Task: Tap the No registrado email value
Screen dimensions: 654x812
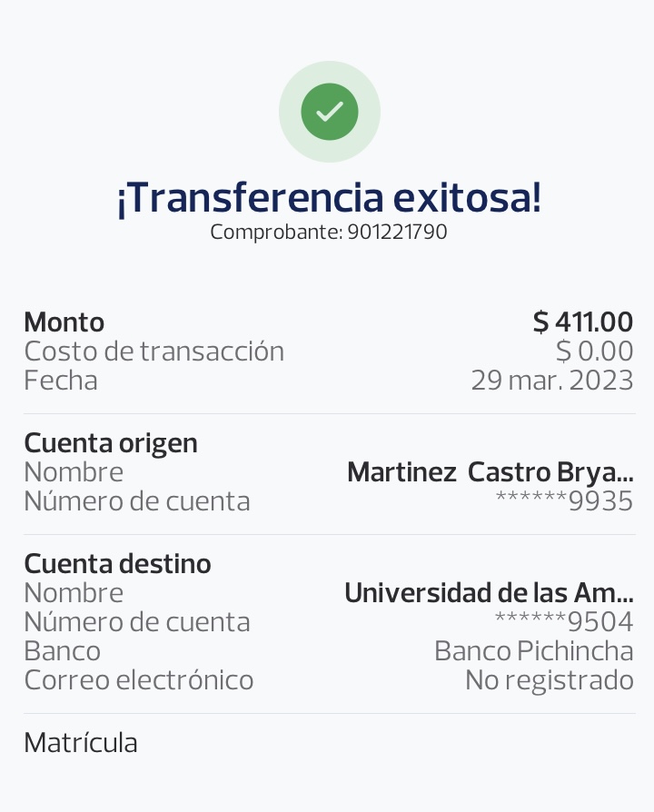Action: (549, 679)
